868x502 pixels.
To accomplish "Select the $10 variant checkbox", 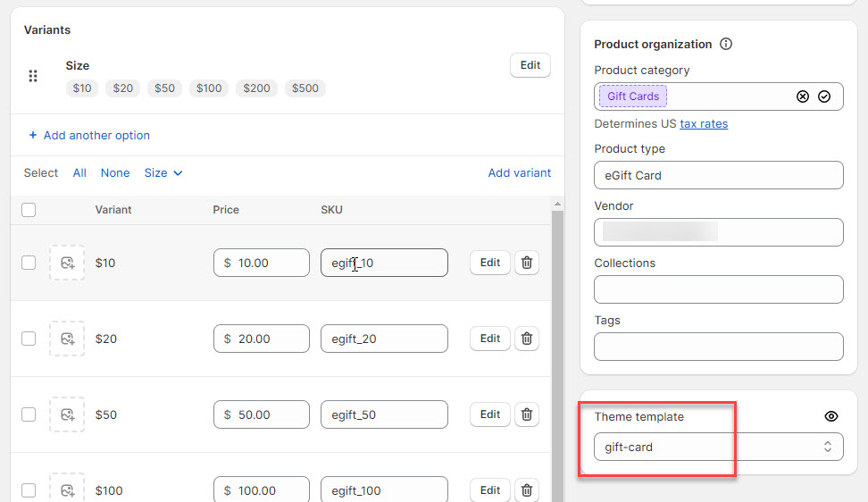I will tap(29, 263).
